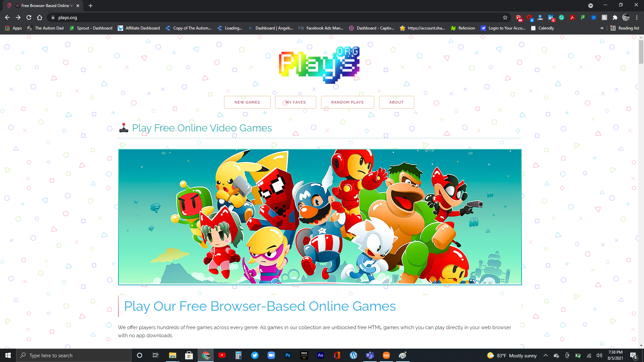Launch Calculator from taskbar
Viewport: 644px width, 362px height.
238,355
